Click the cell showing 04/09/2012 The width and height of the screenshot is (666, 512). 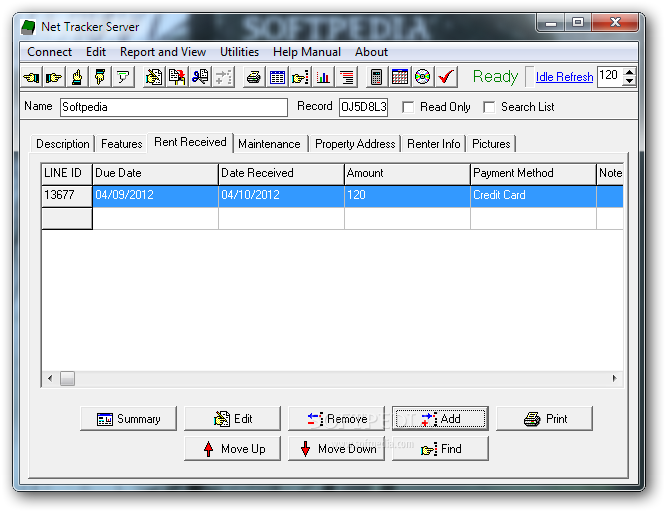pyautogui.click(x=155, y=196)
